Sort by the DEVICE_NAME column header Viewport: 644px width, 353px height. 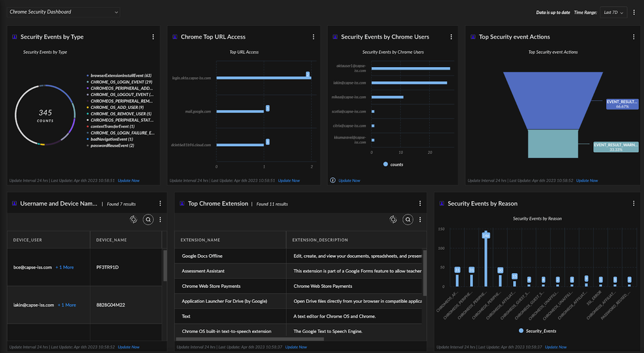(x=126, y=240)
